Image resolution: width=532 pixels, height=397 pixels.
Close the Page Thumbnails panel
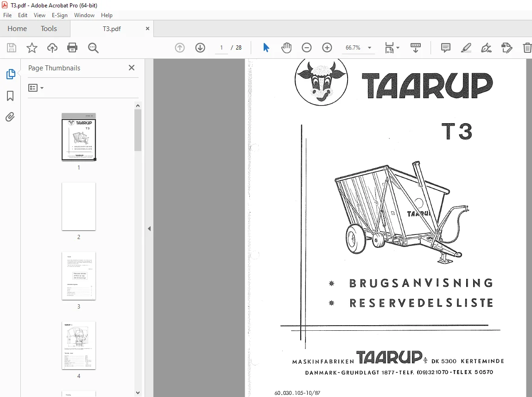click(132, 68)
